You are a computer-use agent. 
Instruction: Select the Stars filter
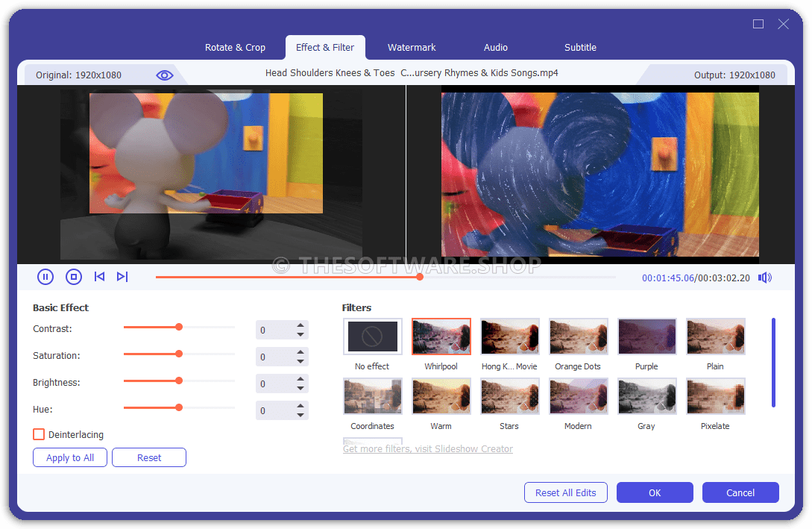510,396
